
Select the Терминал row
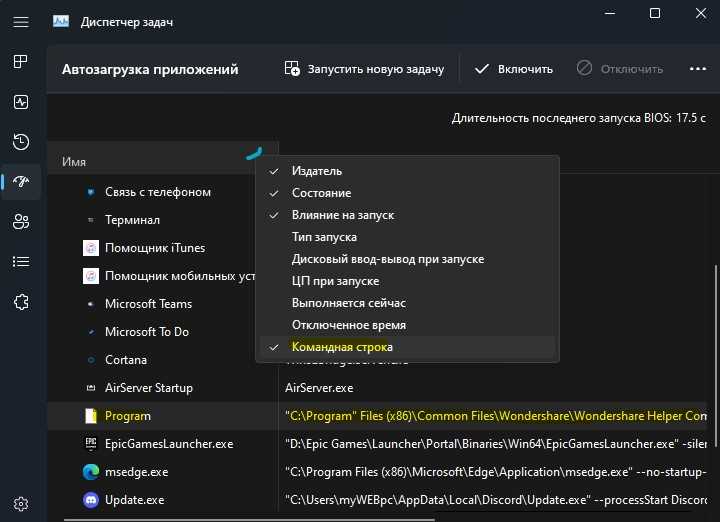(x=132, y=220)
